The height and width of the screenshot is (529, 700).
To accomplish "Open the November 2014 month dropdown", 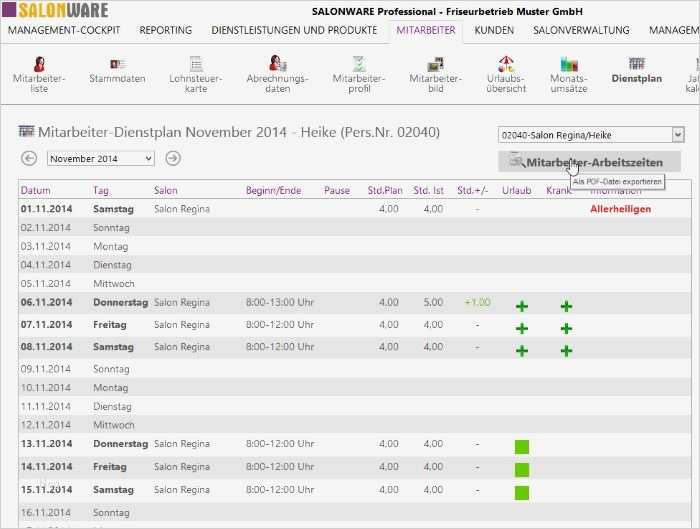I will tap(101, 158).
